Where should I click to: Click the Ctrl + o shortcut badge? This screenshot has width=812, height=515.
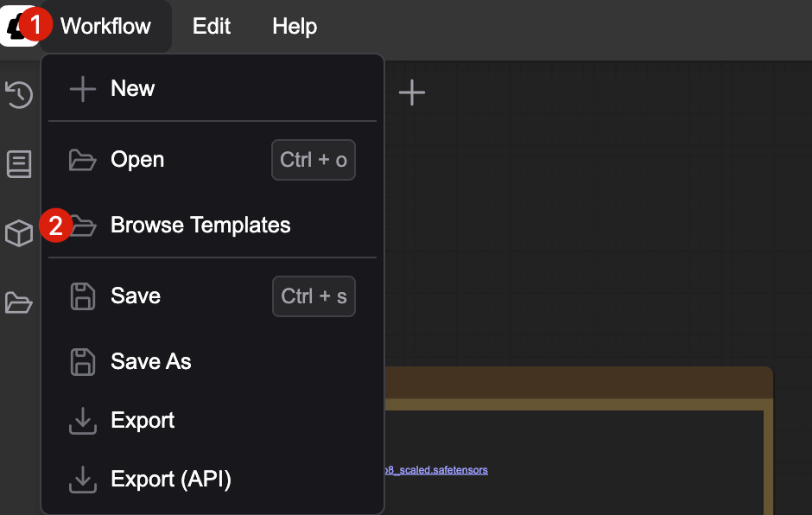coord(314,160)
